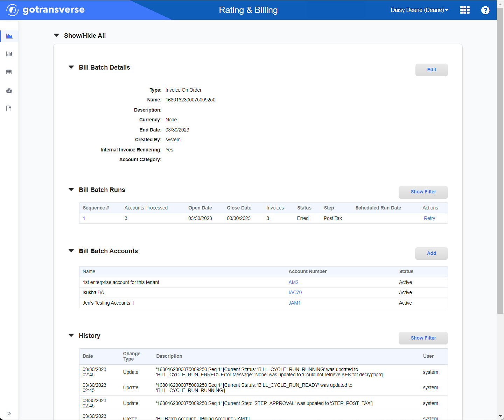Collapse the History section
Viewport: 504px width, 420px height.
[x=71, y=335]
